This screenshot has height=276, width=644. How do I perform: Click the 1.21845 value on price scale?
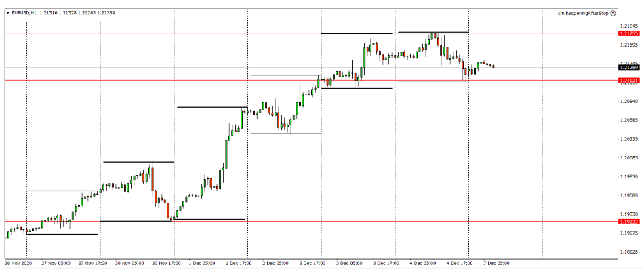pyautogui.click(x=628, y=26)
